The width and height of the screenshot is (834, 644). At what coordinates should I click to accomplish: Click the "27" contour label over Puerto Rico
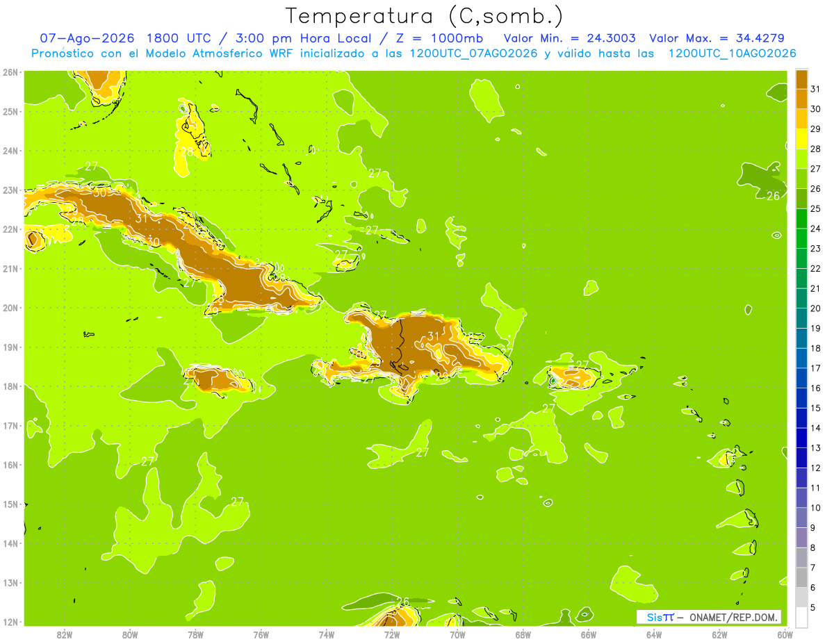point(582,365)
